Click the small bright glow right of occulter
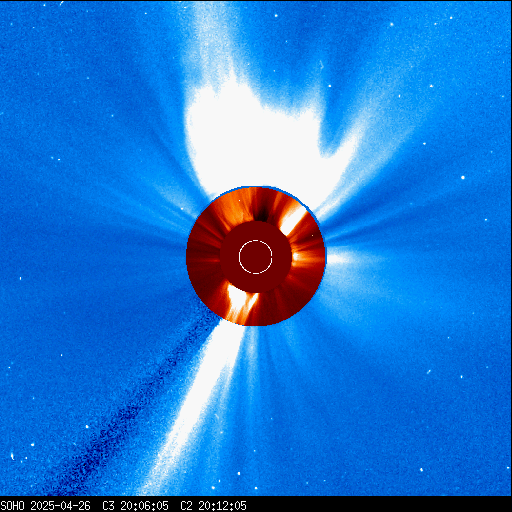Screen dimensions: 512x512 tap(338, 257)
